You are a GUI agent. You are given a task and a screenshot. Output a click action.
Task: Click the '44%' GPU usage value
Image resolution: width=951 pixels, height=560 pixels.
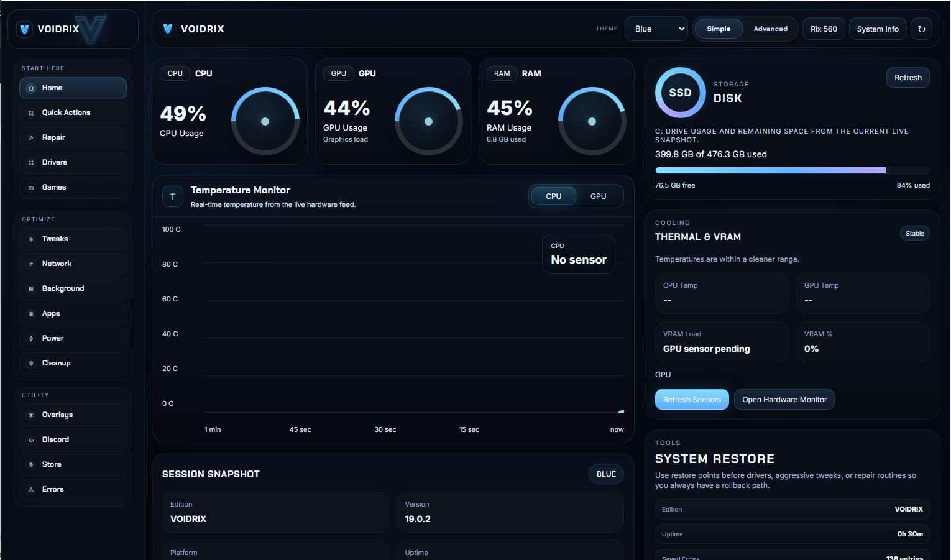(346, 108)
